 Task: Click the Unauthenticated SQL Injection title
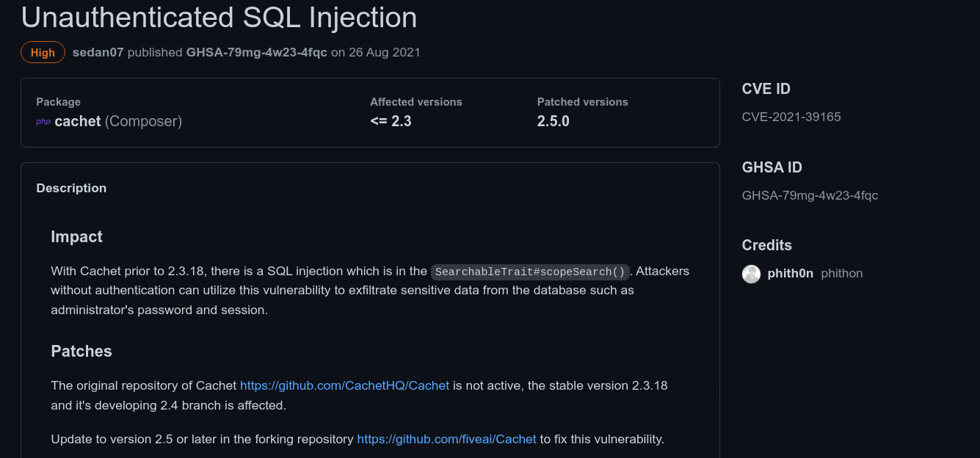(x=219, y=17)
